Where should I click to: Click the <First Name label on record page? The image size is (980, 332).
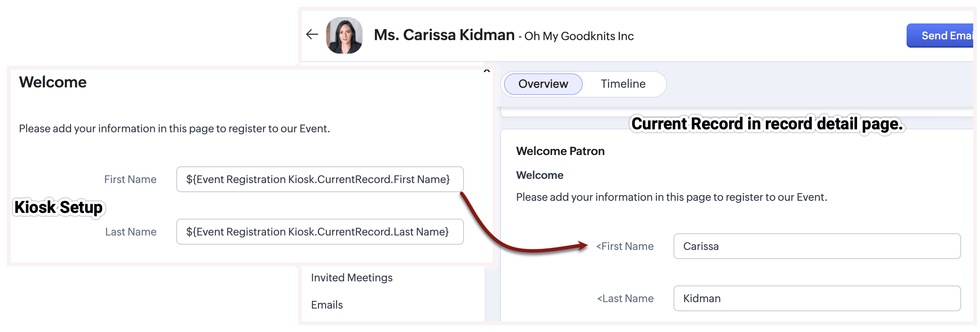pyautogui.click(x=625, y=247)
